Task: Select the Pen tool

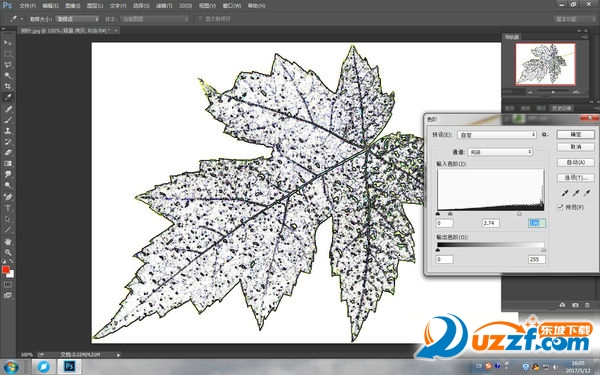Action: pos(8,197)
